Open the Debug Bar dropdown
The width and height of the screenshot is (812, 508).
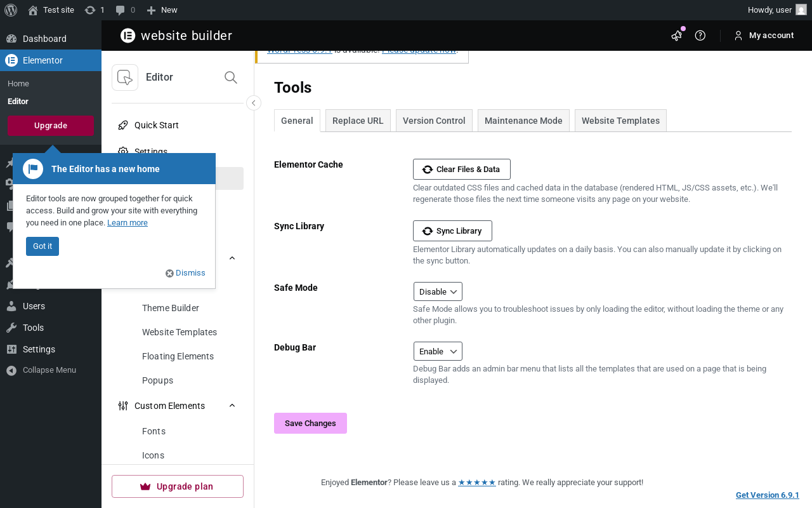coord(438,351)
